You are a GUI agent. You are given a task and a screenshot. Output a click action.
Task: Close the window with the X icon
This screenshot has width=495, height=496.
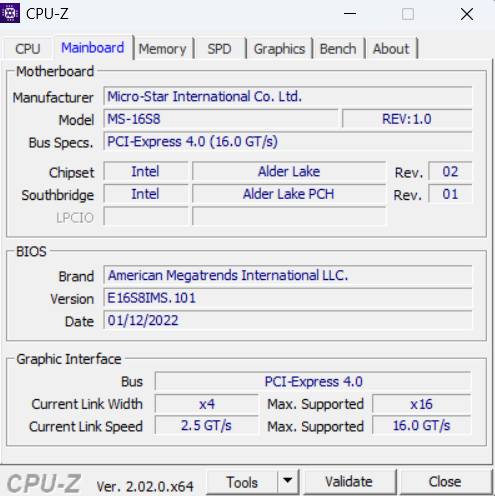coord(467,14)
